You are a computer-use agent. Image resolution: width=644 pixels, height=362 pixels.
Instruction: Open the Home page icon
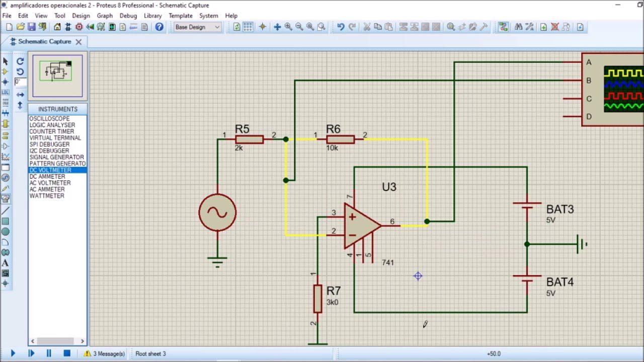[57, 27]
